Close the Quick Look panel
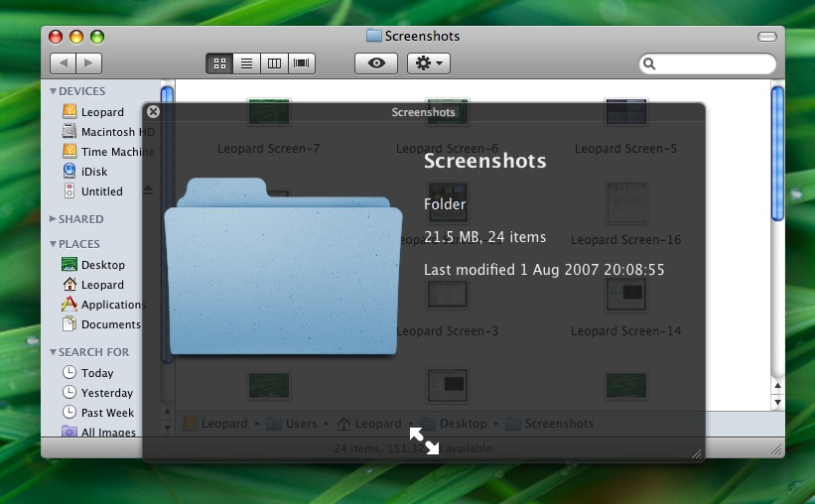Viewport: 815px width, 504px height. coord(153,112)
